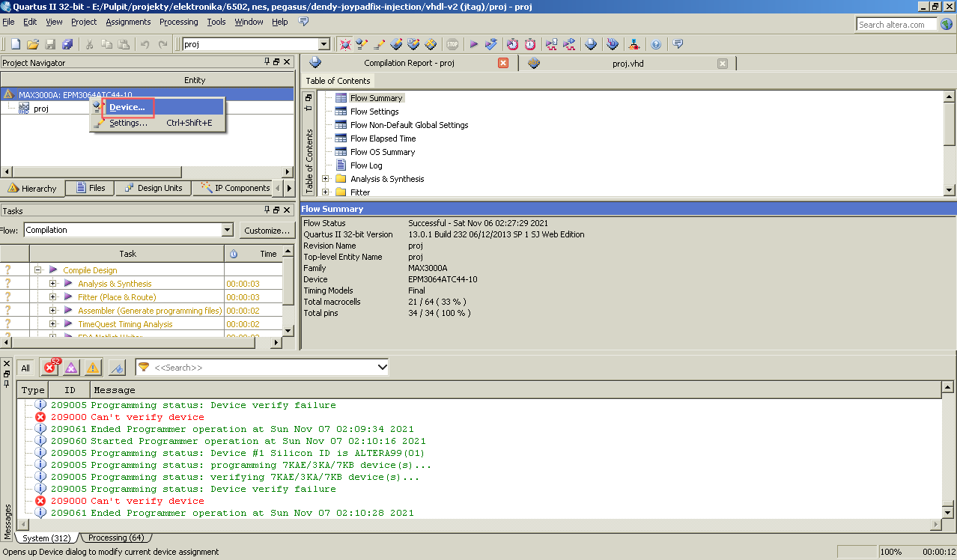
Task: Click the Save icon in toolbar
Action: 50,44
